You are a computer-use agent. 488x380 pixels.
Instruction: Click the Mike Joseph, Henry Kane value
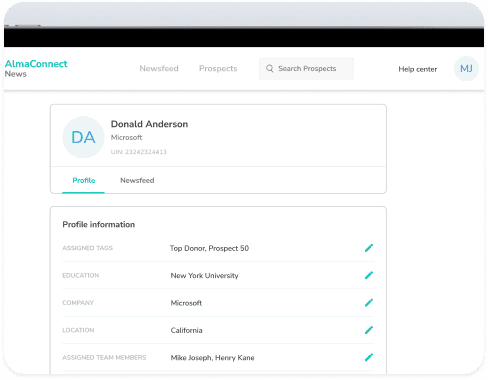coord(212,358)
